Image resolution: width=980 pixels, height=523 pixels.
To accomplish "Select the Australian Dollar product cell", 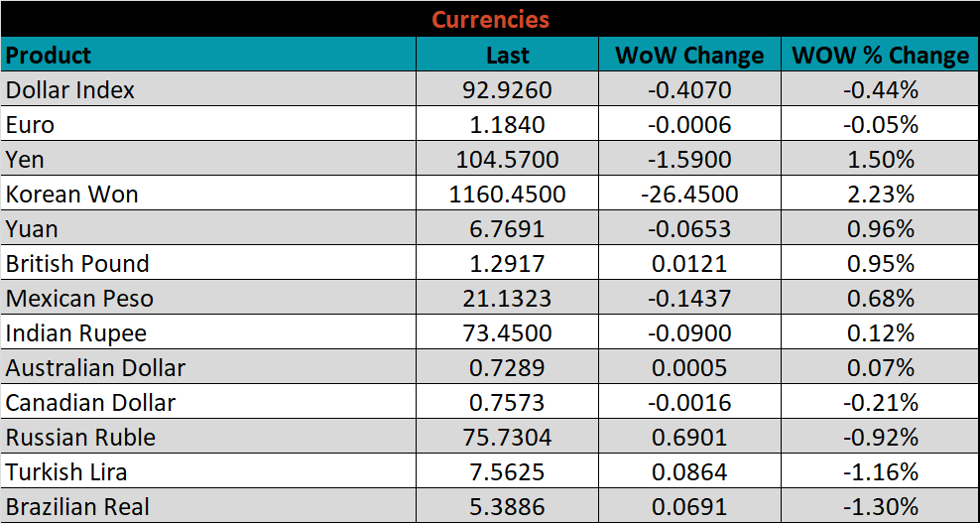I will [x=95, y=368].
